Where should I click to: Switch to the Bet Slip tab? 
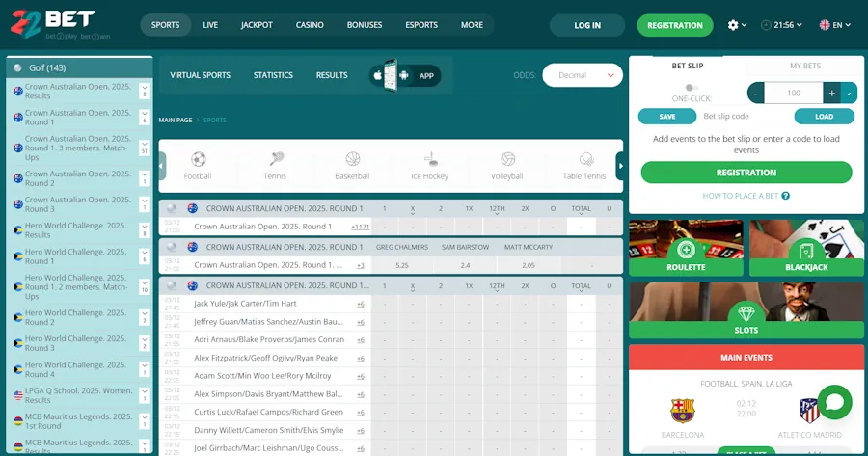[x=688, y=66]
